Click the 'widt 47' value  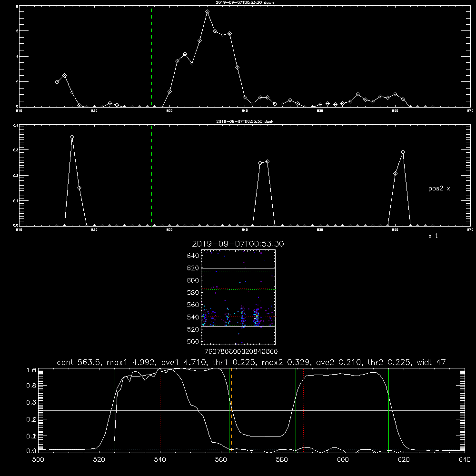tap(431, 362)
